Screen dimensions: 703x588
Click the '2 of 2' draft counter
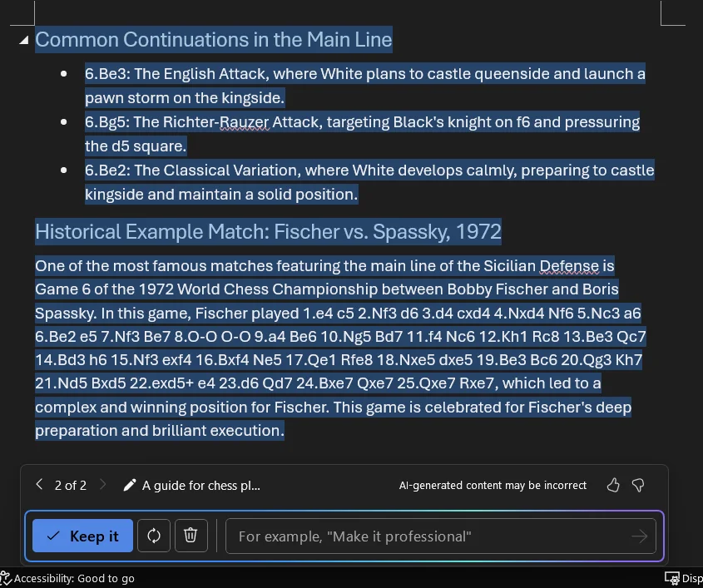pos(71,485)
